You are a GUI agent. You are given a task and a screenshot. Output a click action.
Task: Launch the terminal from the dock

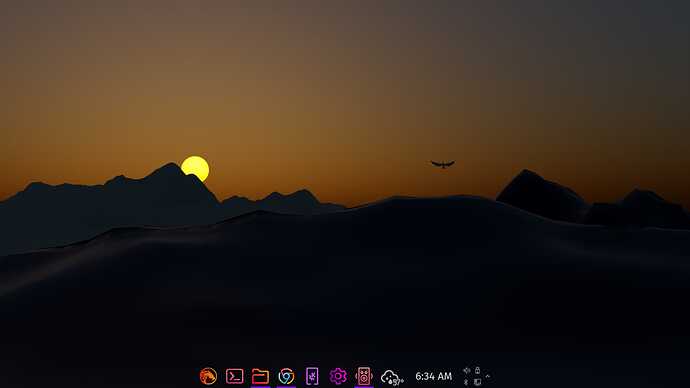tap(235, 376)
